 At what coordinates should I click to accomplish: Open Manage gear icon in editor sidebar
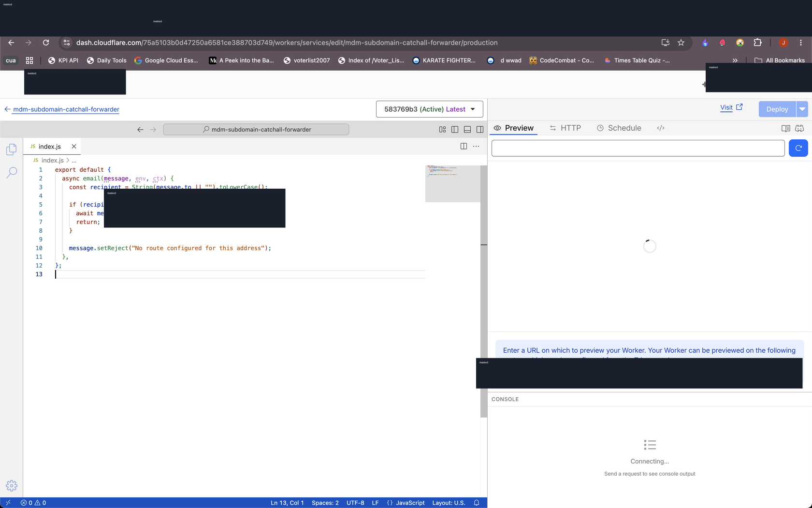pos(12,486)
